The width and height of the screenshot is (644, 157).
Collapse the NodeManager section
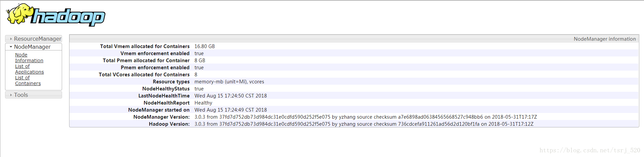[34, 47]
